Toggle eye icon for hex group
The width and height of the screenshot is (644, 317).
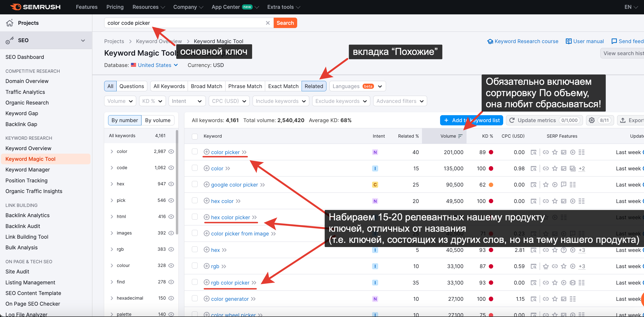pos(171,184)
